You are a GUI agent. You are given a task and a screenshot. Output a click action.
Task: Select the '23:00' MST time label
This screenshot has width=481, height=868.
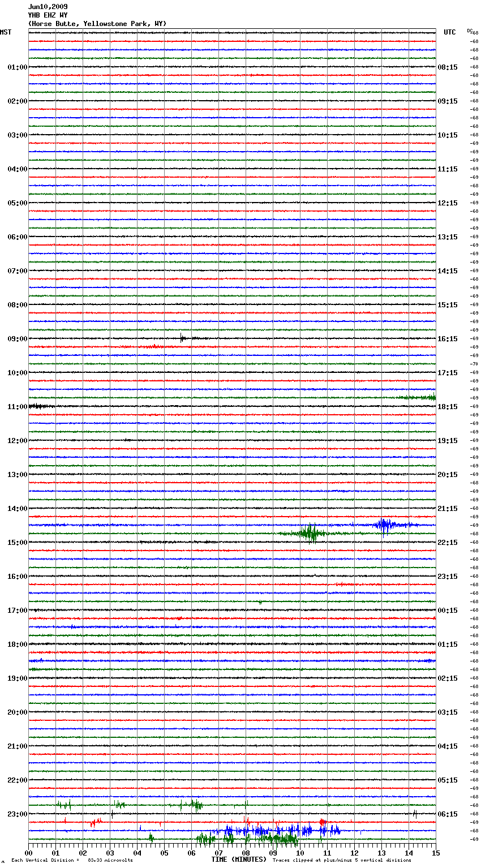[18, 814]
